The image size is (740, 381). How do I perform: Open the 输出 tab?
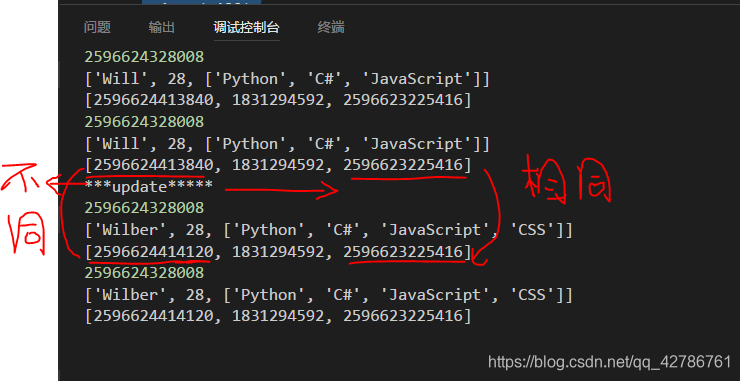162,27
